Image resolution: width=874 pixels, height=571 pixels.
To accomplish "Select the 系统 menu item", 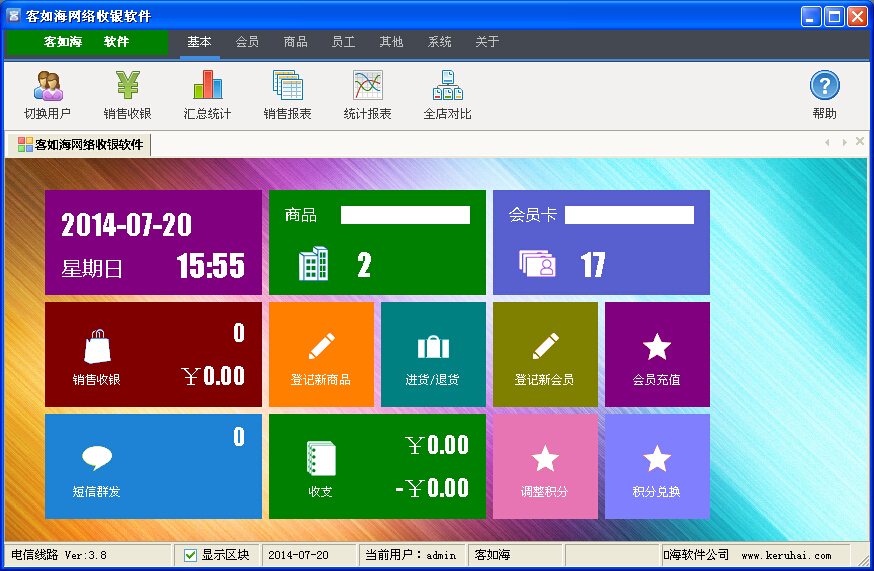I will click(x=439, y=42).
